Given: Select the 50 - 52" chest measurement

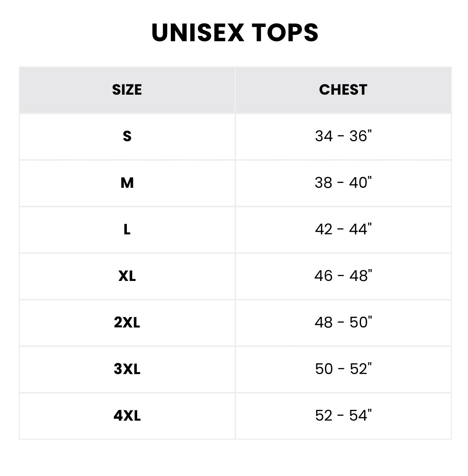Looking at the screenshot, I should pos(343,369).
